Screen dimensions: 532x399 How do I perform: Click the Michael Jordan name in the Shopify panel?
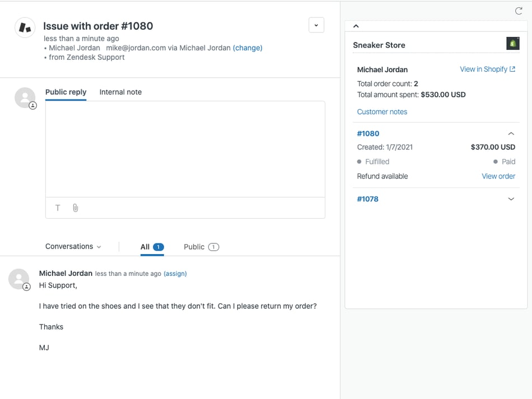[382, 69]
